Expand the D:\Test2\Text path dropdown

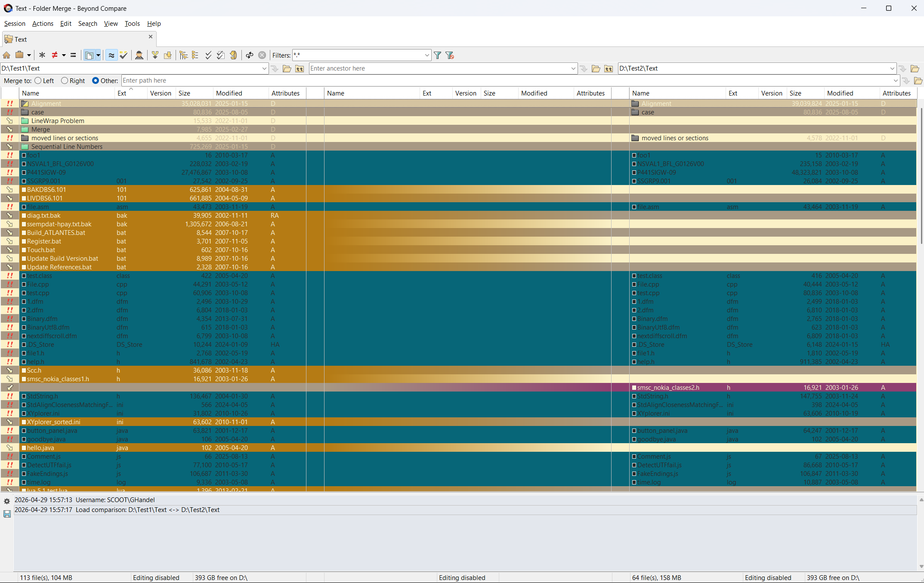pyautogui.click(x=892, y=68)
